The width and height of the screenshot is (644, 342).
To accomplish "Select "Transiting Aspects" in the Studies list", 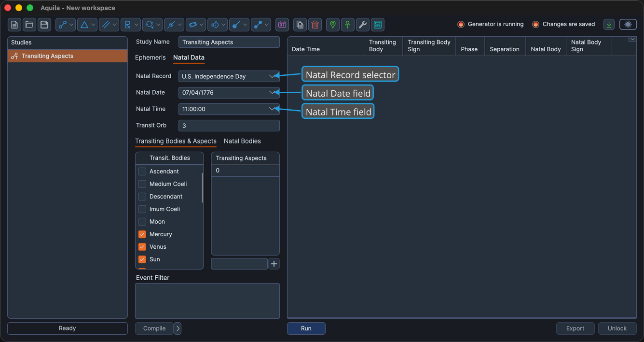I will (68, 56).
